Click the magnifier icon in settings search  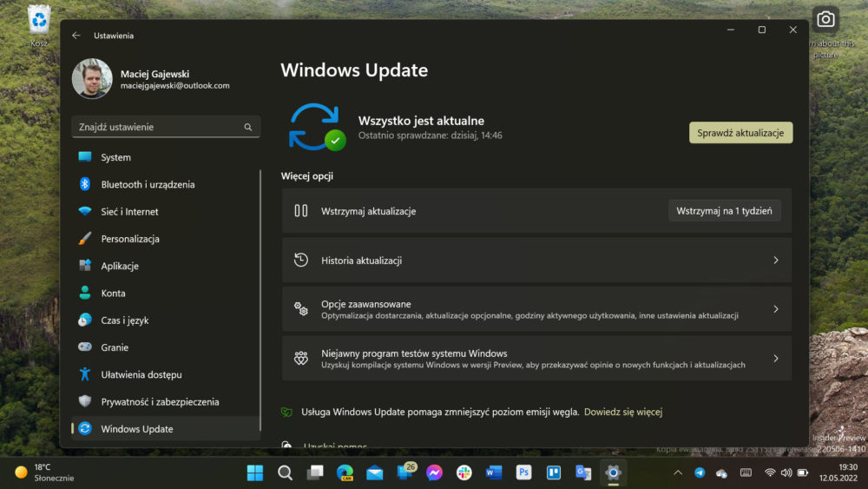[248, 128]
